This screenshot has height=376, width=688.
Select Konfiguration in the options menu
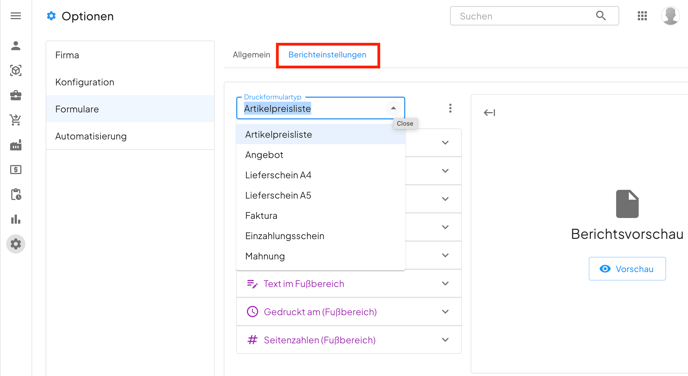click(x=130, y=82)
